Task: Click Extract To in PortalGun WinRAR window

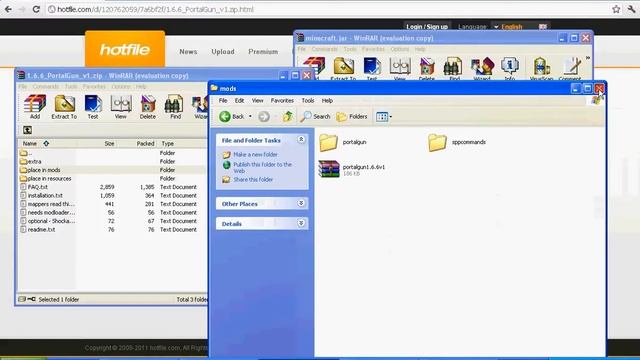Action: click(64, 106)
